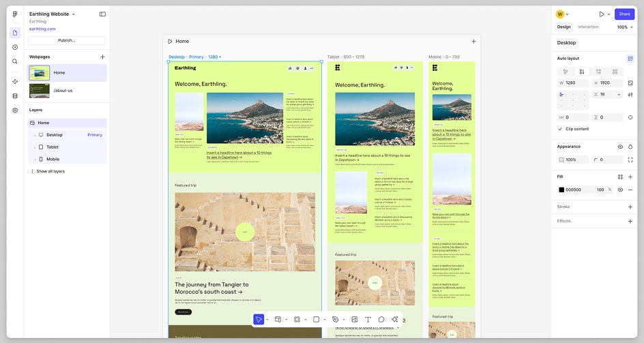Viewport: 644px width, 343px height.
Task: Collapse the left sidebar panel icon
Action: 103,14
